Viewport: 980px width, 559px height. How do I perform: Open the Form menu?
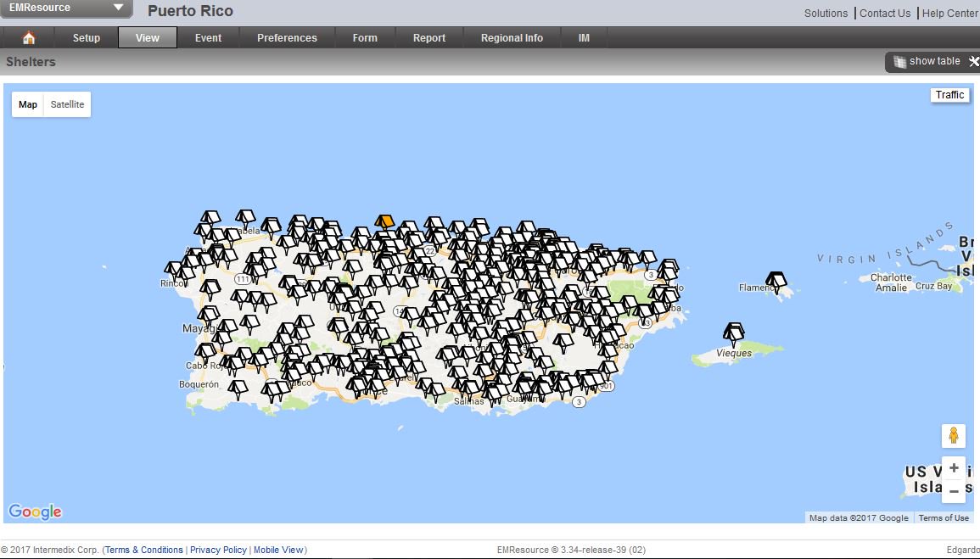(365, 38)
